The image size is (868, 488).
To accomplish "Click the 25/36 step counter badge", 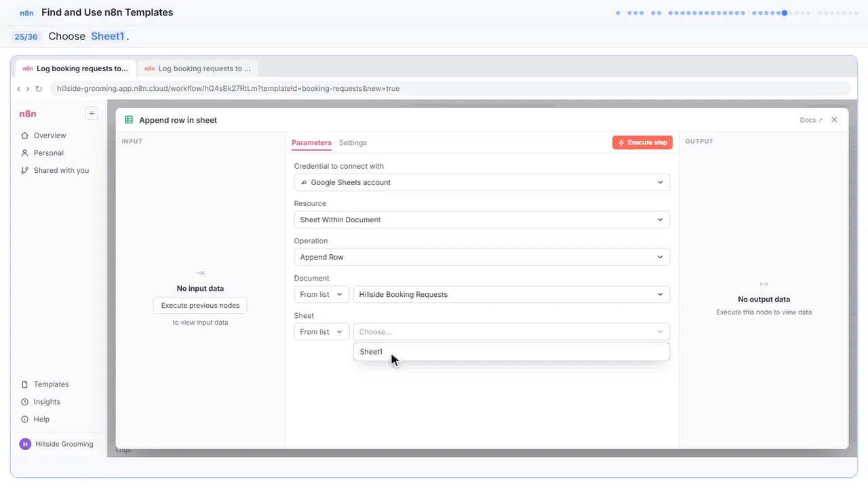I will [26, 37].
